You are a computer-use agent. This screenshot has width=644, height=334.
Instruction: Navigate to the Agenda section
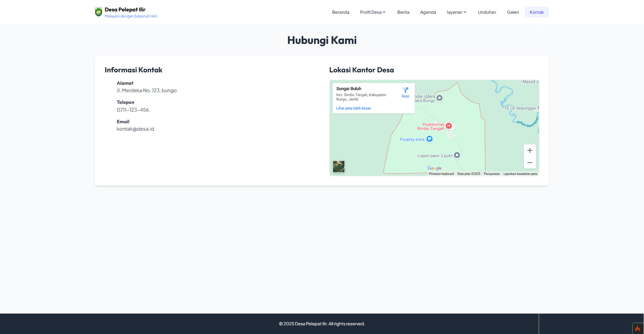(428, 12)
